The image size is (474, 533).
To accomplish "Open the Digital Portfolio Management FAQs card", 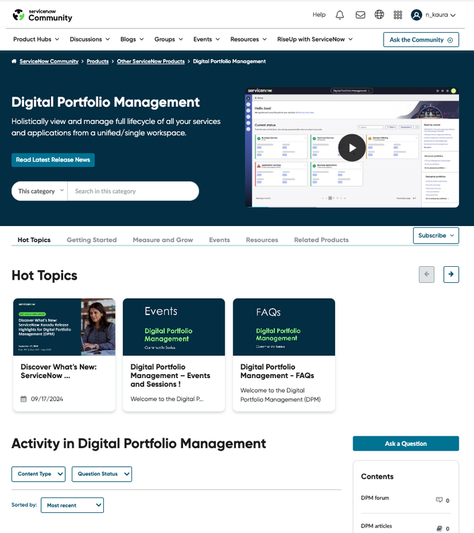I will tap(284, 355).
